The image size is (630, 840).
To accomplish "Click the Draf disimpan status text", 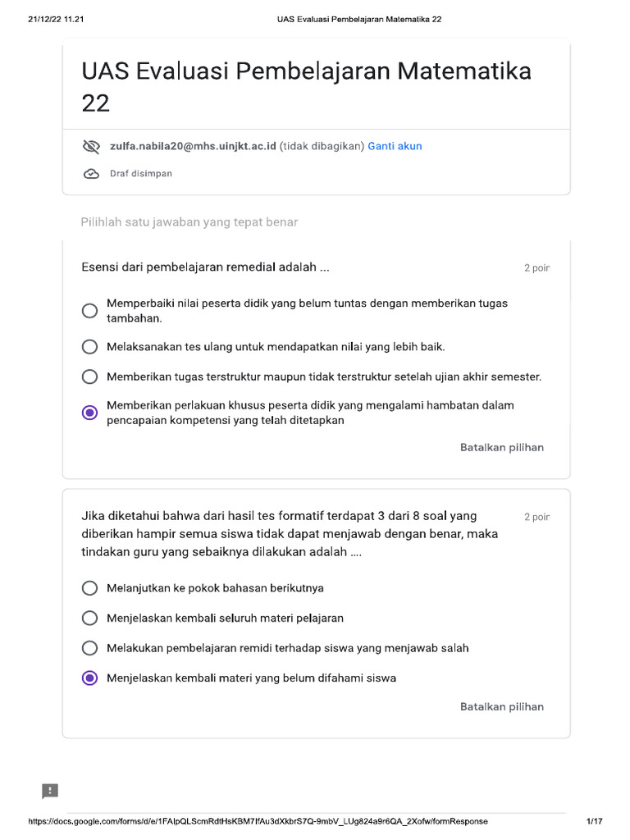I will 140,174.
